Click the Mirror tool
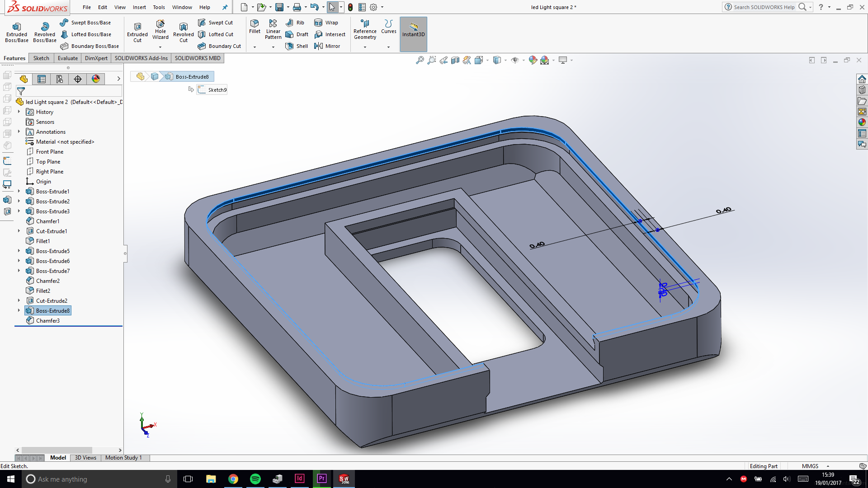Viewport: 868px width, 488px height. point(327,46)
